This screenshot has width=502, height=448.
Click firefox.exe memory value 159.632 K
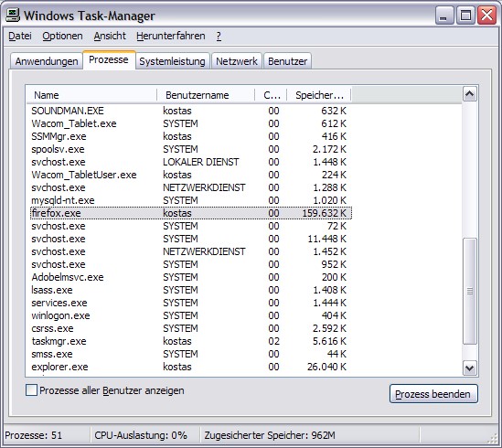coord(324,213)
